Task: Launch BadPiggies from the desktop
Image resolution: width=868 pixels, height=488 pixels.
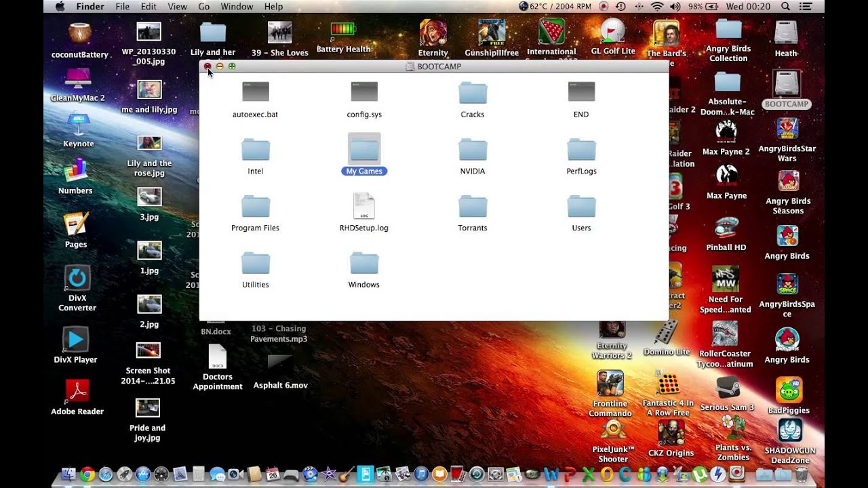Action: (789, 390)
